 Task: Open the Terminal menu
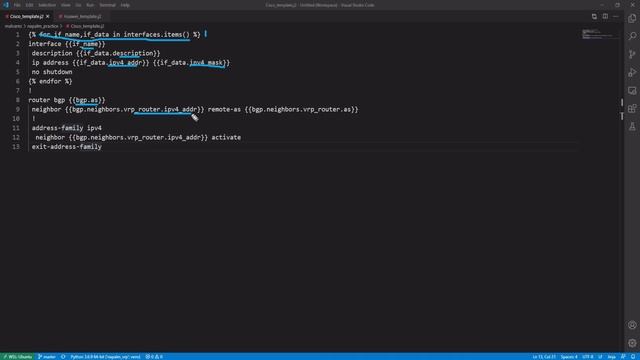click(x=107, y=5)
